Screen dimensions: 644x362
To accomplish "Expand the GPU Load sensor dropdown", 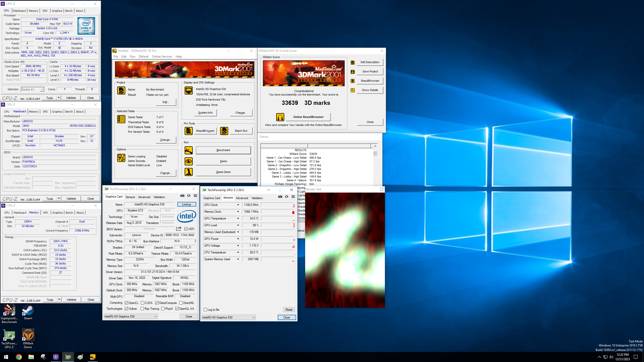I will pyautogui.click(x=238, y=225).
